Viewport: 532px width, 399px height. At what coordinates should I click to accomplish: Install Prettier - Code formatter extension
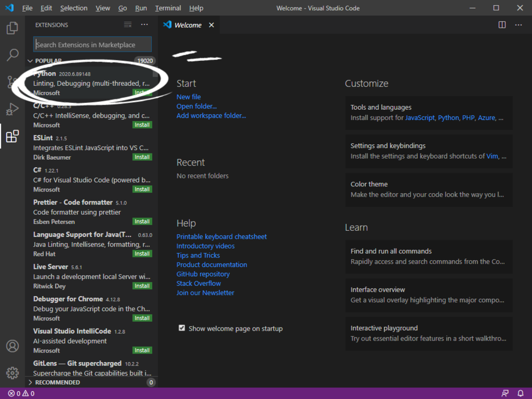[142, 222]
